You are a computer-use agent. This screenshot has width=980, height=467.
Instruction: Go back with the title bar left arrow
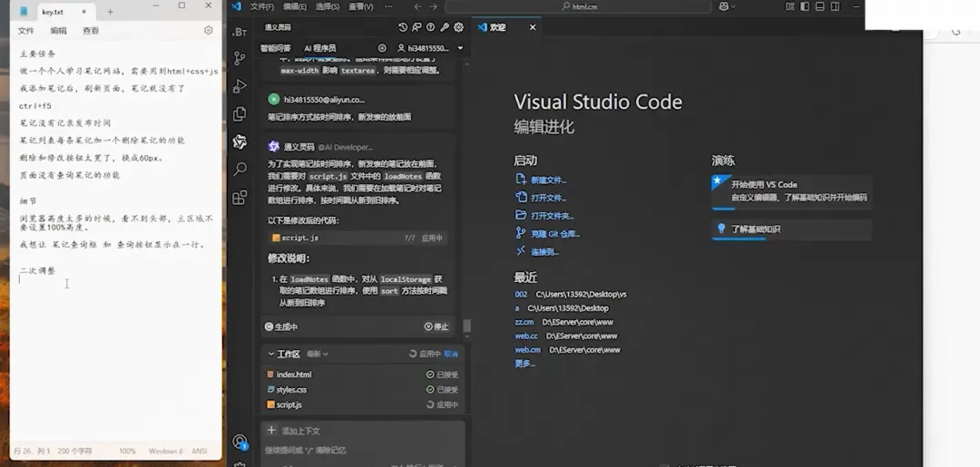[x=417, y=7]
